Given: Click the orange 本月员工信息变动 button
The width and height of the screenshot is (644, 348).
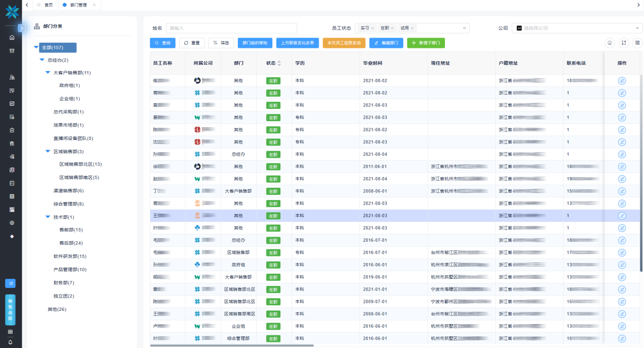Looking at the screenshot, I should pos(344,43).
